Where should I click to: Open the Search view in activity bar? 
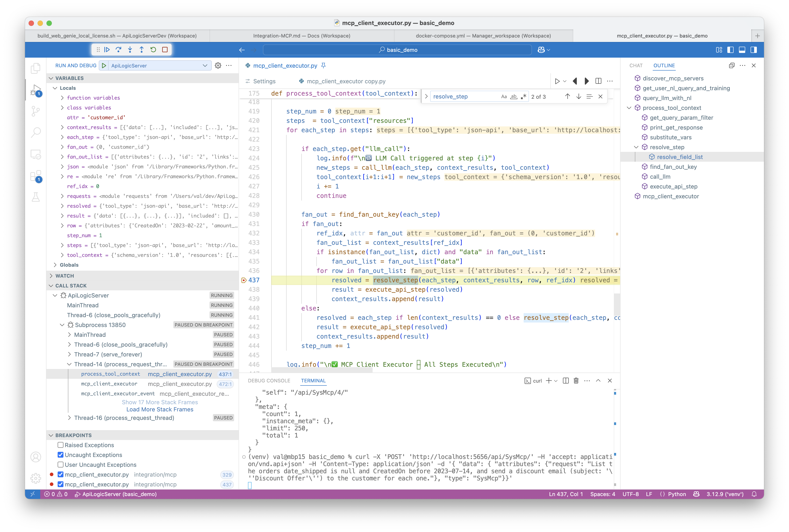[36, 132]
